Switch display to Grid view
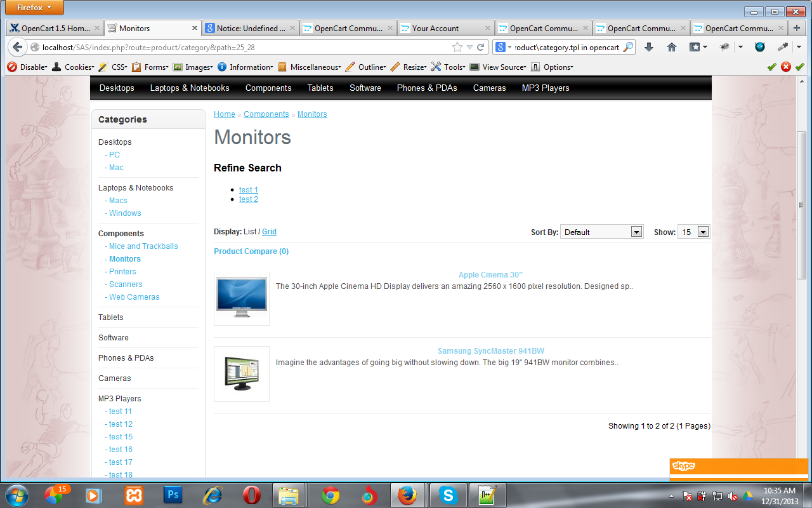The height and width of the screenshot is (508, 812). coord(269,232)
